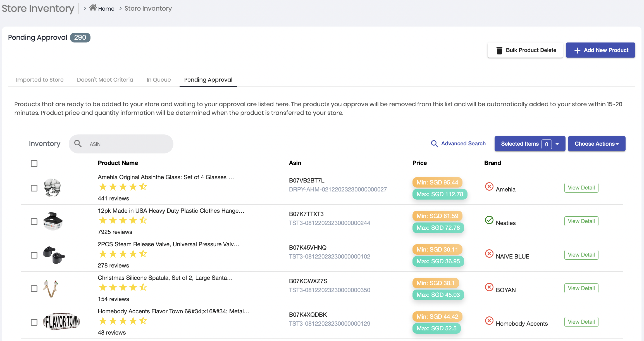Click the trash icon on Bulk Product Delete
The height and width of the screenshot is (341, 644).
click(499, 50)
